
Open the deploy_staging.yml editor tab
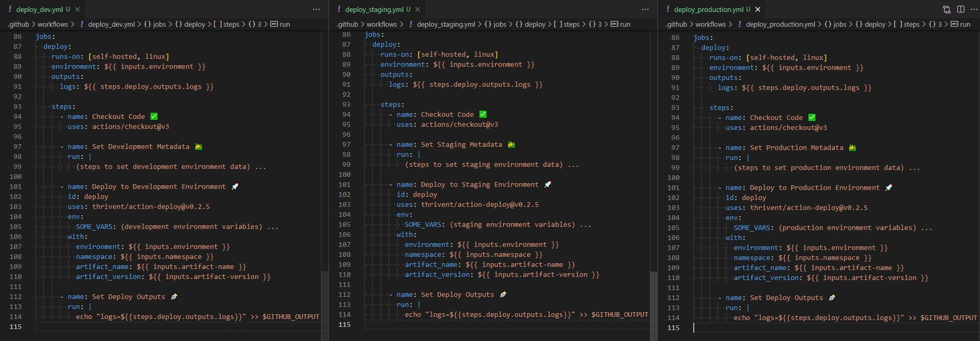(378, 9)
